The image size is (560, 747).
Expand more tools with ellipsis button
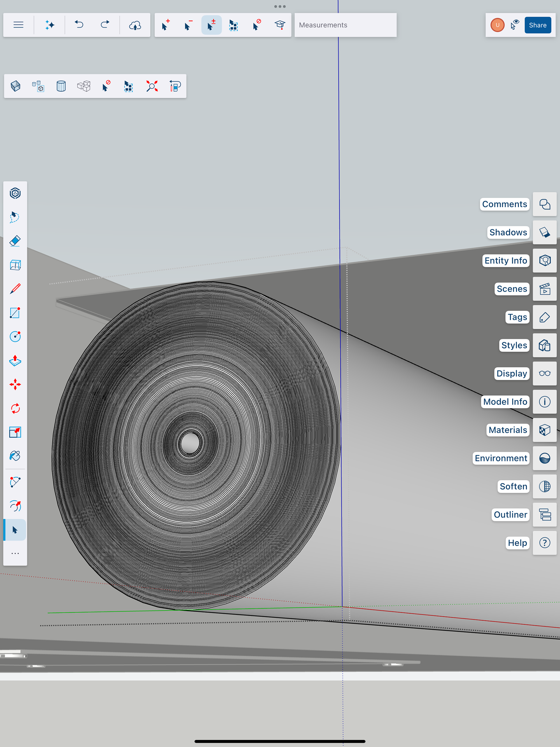[x=15, y=554]
